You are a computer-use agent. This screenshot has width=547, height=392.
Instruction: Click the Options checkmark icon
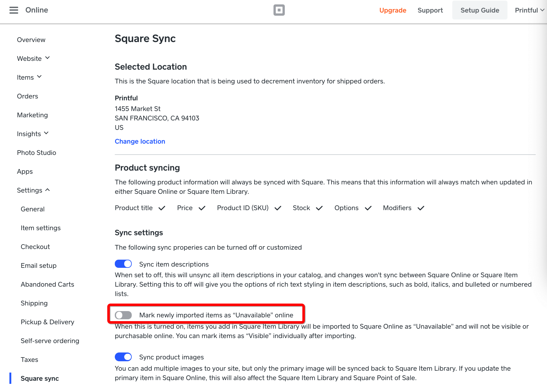(x=368, y=208)
